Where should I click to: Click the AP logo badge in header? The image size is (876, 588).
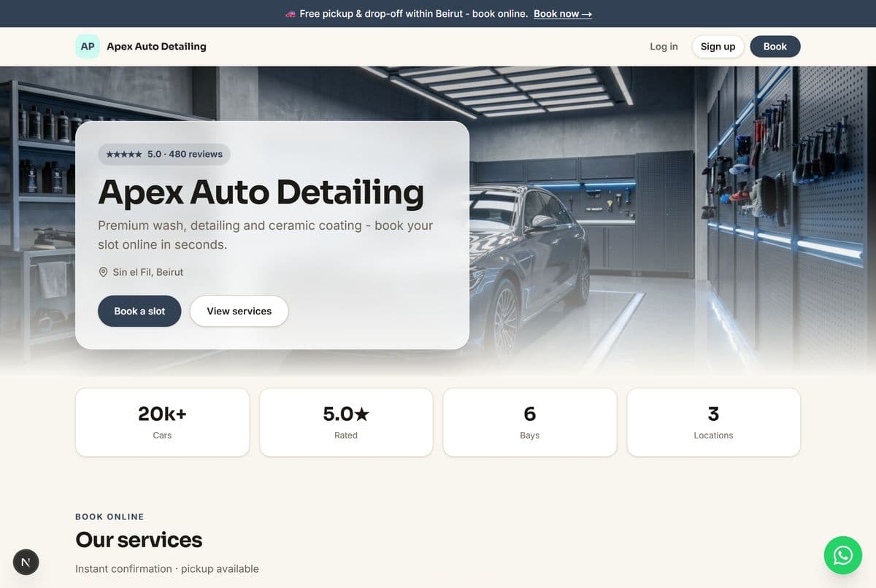pyautogui.click(x=88, y=46)
